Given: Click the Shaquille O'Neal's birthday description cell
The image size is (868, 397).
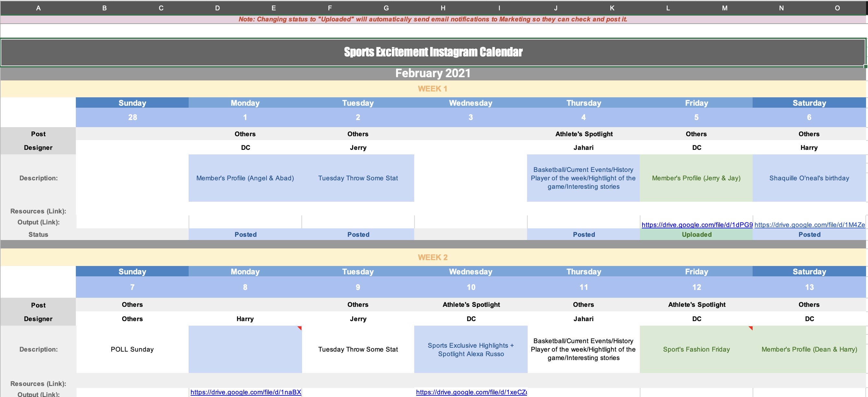Looking at the screenshot, I should [x=809, y=178].
